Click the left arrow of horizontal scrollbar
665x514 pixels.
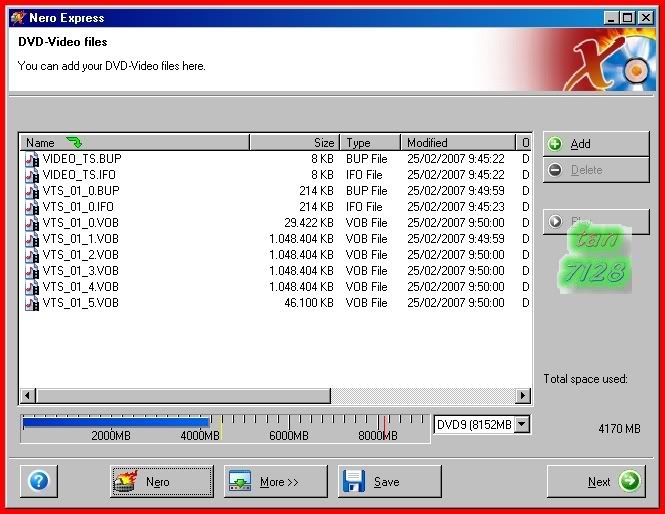point(28,396)
